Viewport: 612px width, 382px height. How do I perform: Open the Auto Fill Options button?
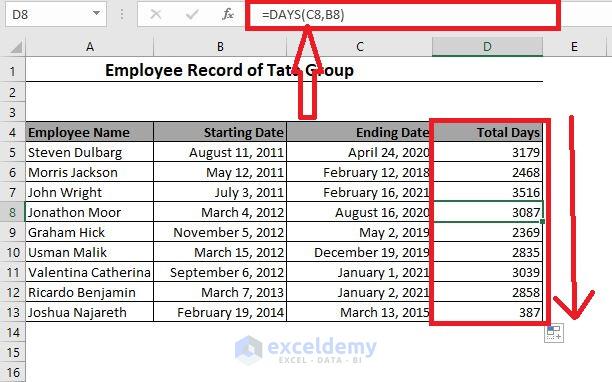(x=554, y=333)
